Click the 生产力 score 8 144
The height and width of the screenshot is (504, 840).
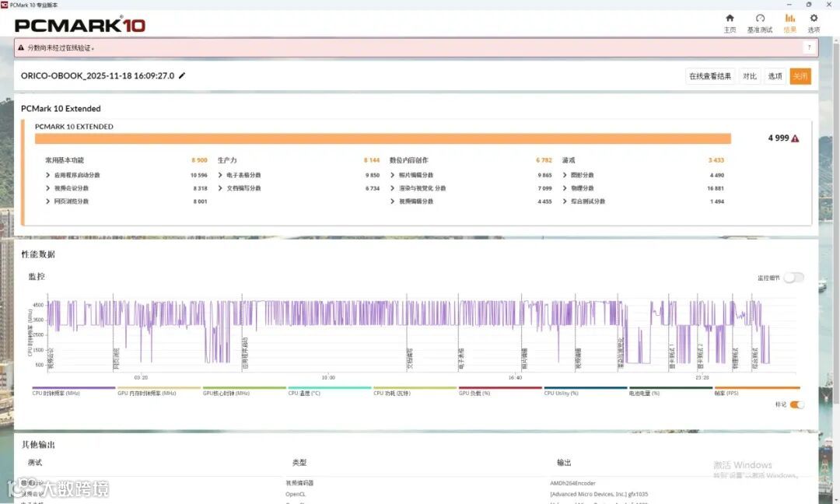pos(372,160)
